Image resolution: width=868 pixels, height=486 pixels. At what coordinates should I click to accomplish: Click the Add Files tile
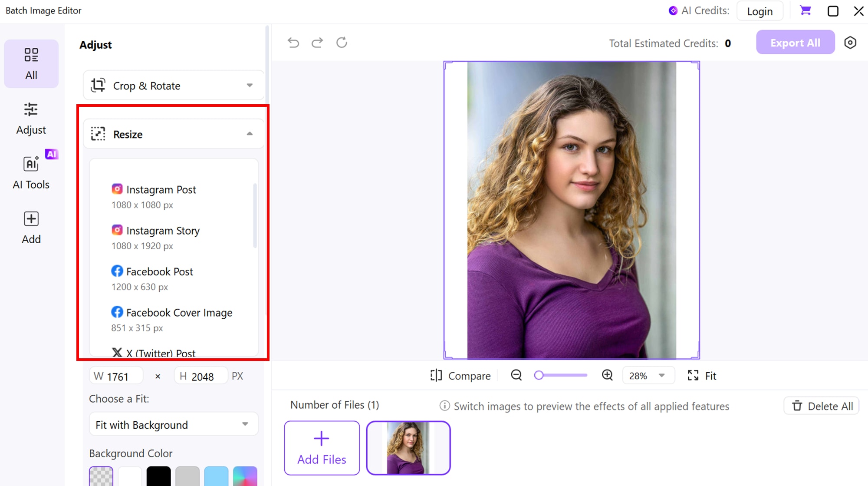[322, 448]
